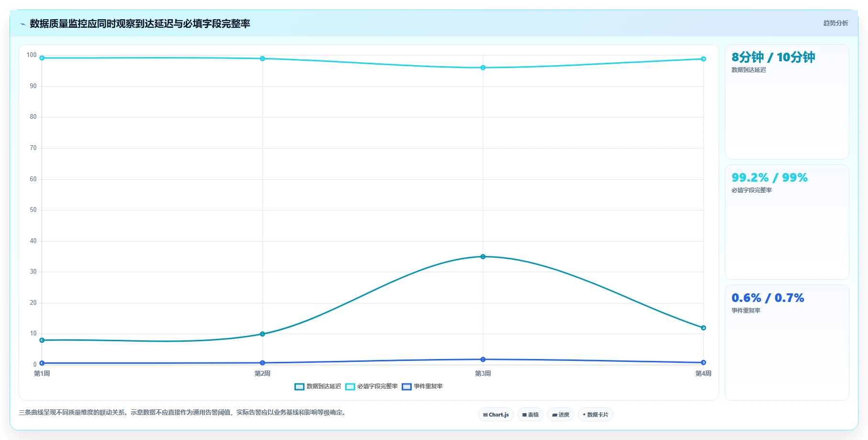The width and height of the screenshot is (868, 440).
Task: Click the 事件重复率 caption in the stat card
Action: tap(746, 311)
